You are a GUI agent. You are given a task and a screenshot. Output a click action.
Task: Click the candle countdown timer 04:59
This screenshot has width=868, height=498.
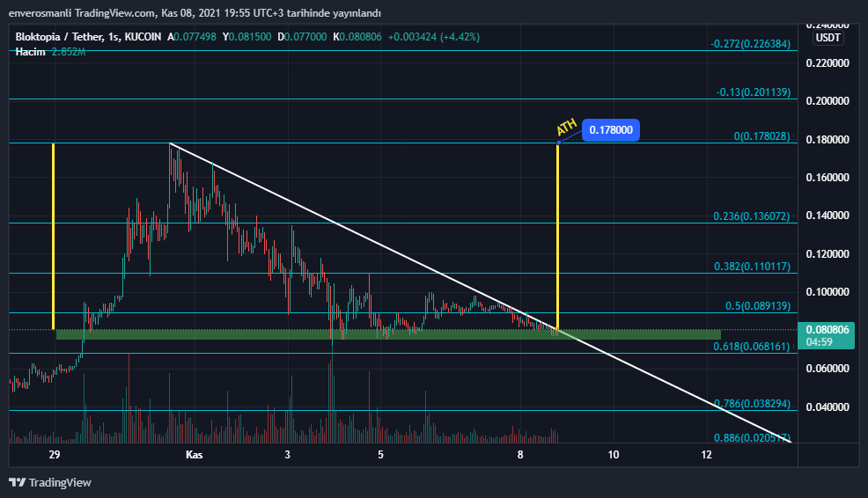click(x=820, y=342)
